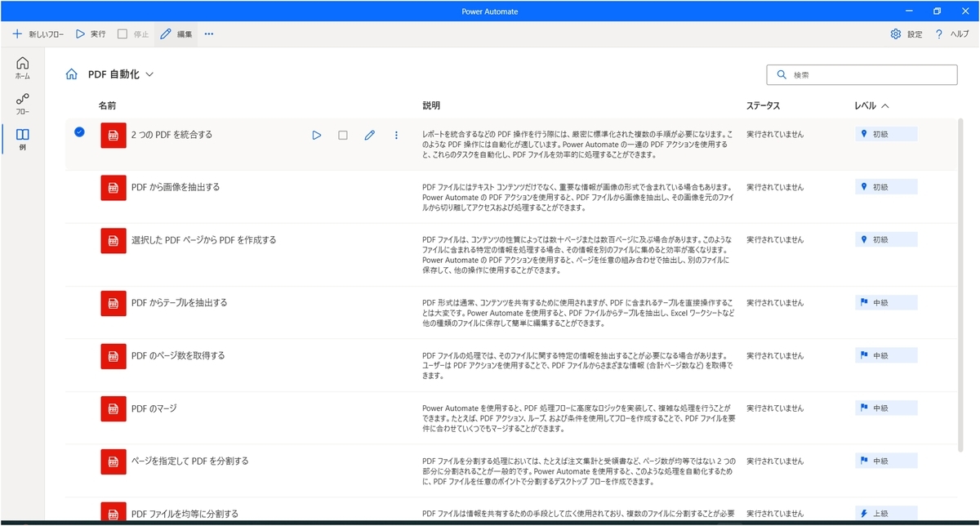Click 初級 badge of 2 つの PDF を統合する
The height and width of the screenshot is (526, 980).
[886, 134]
